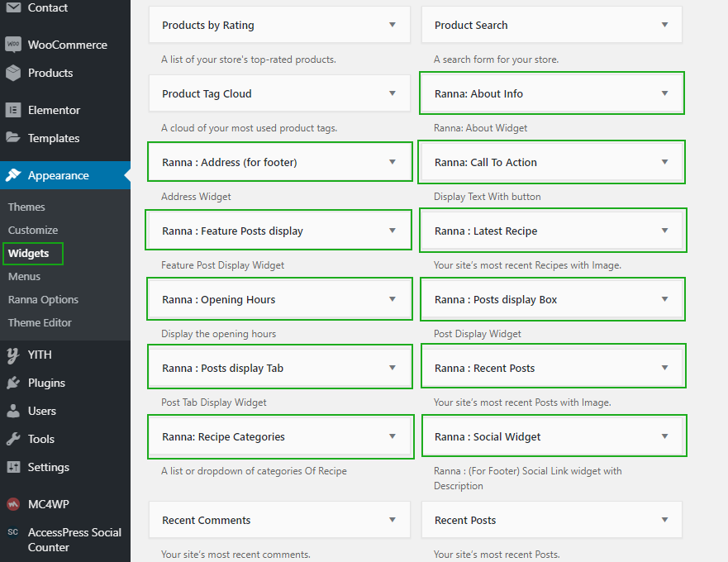
Task: Open the Templates menu
Action: 54,138
